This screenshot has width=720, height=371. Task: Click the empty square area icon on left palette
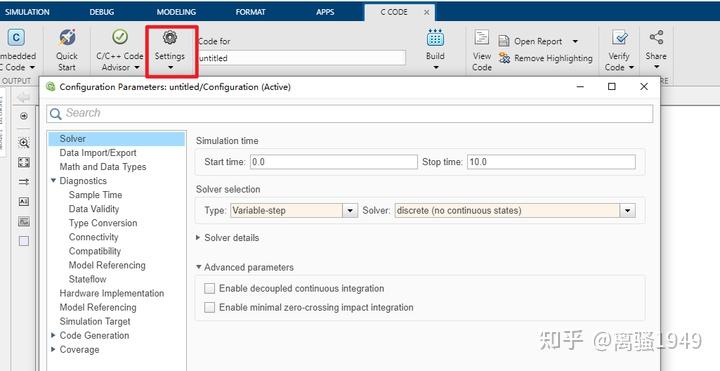pos(24,241)
